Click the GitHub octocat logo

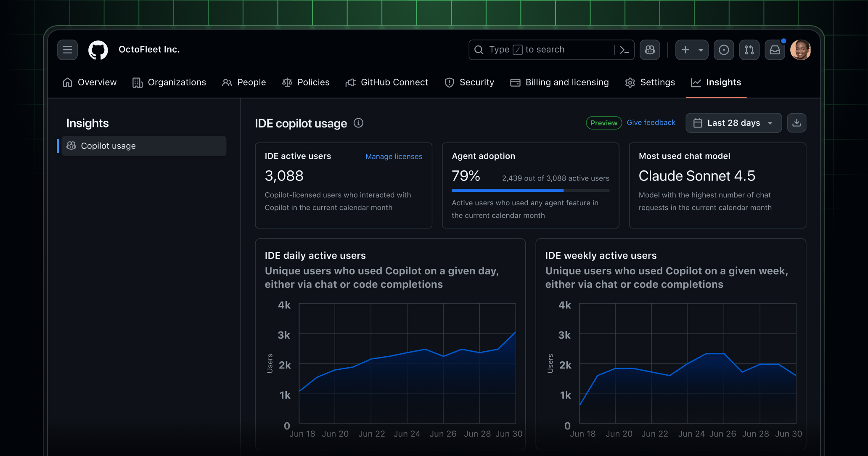(98, 50)
